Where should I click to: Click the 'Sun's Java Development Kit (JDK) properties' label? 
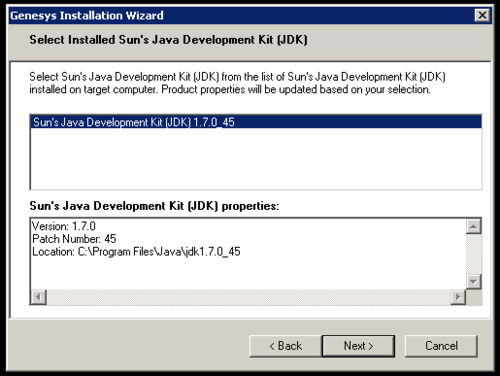tap(154, 206)
